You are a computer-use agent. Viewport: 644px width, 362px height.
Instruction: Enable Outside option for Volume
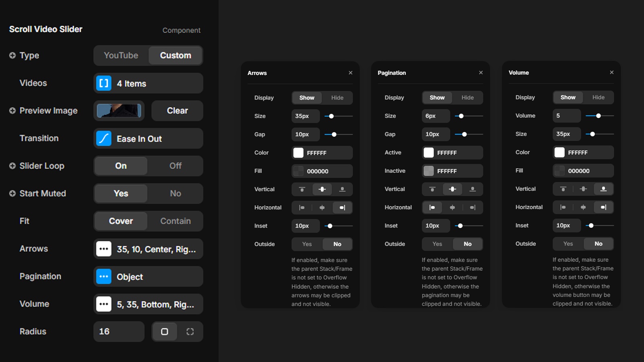pos(568,244)
